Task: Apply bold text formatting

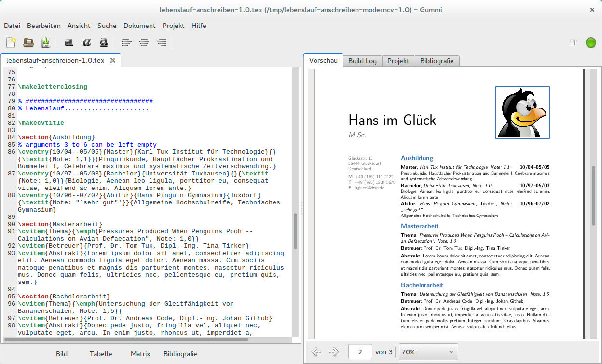Action: pos(69,42)
